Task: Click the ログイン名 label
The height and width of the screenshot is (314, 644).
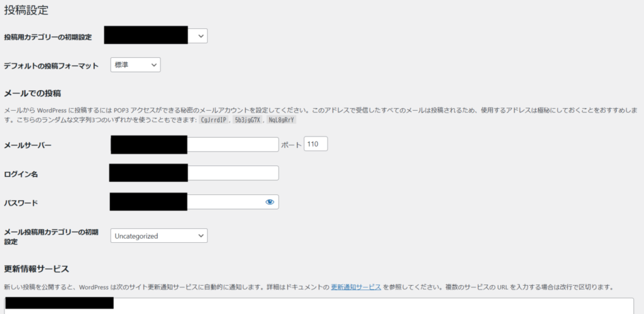Action: point(21,174)
